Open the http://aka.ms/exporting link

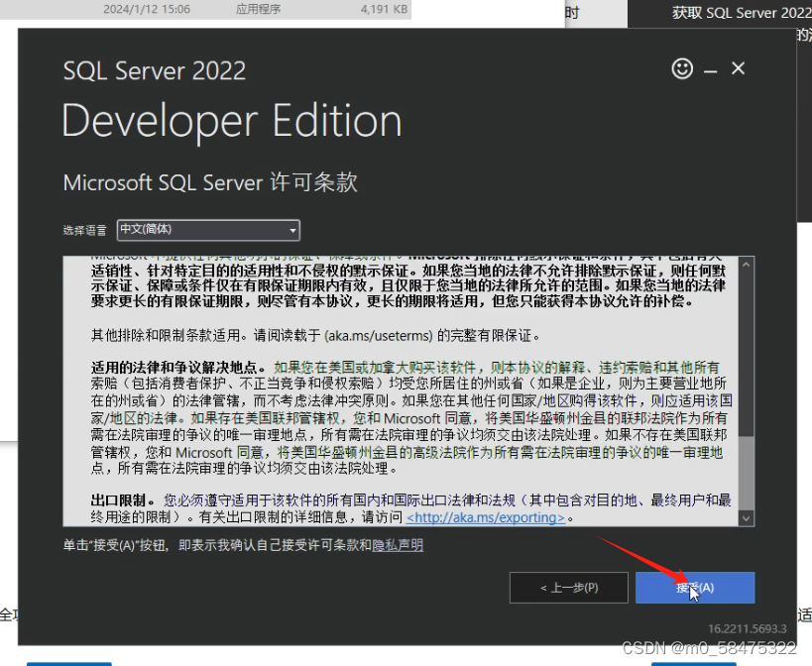(x=485, y=516)
